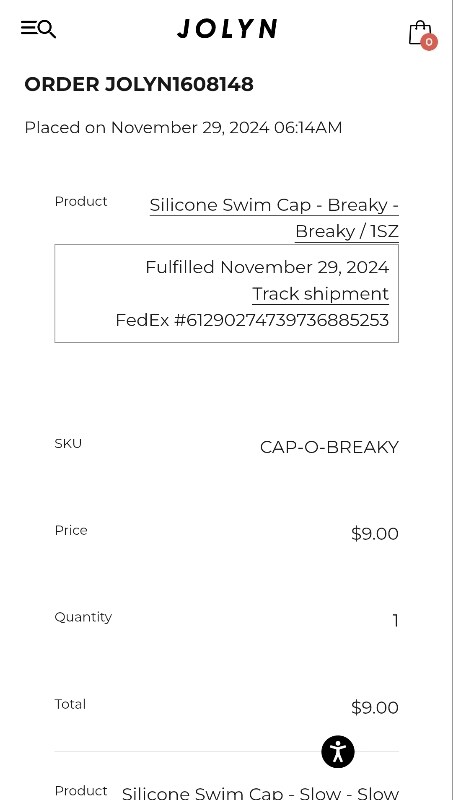The image size is (453, 800).
Task: Click the Fulfilled November 29, 2024 text
Action: coord(267,267)
